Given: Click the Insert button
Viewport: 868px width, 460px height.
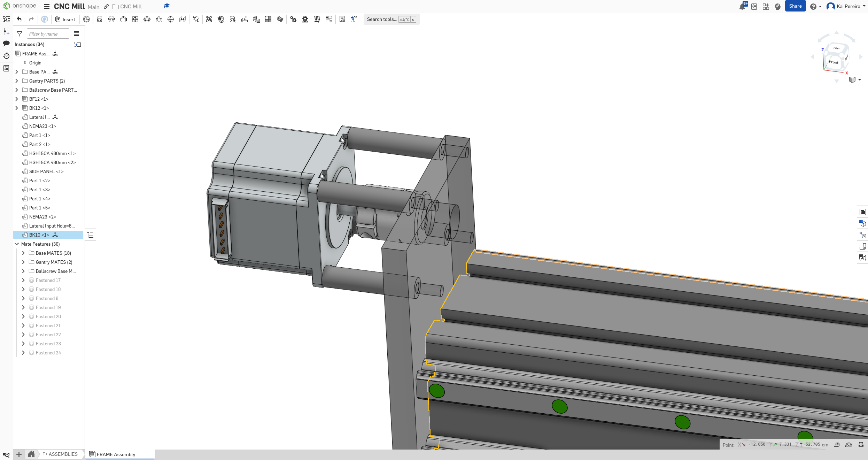Looking at the screenshot, I should click(x=65, y=19).
